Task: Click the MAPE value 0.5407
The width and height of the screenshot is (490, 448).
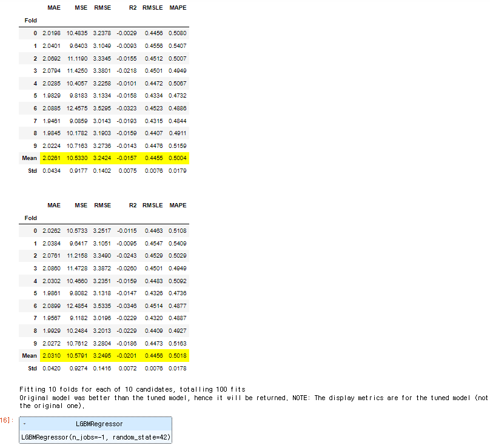Action: [x=178, y=45]
